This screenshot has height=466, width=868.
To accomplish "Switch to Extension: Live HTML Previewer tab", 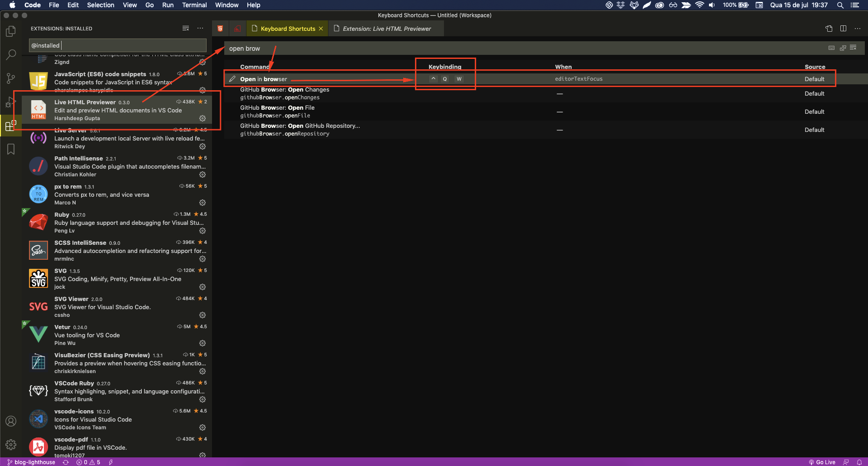I will (386, 29).
